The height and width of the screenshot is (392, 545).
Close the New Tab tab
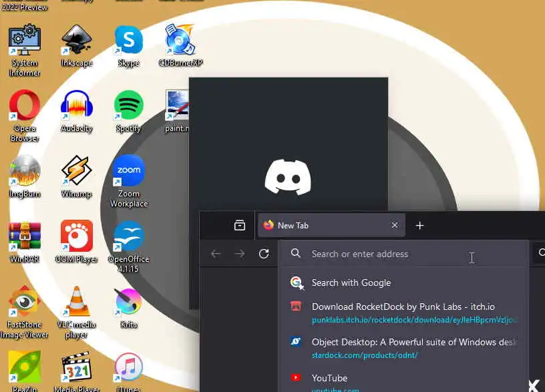pos(395,225)
